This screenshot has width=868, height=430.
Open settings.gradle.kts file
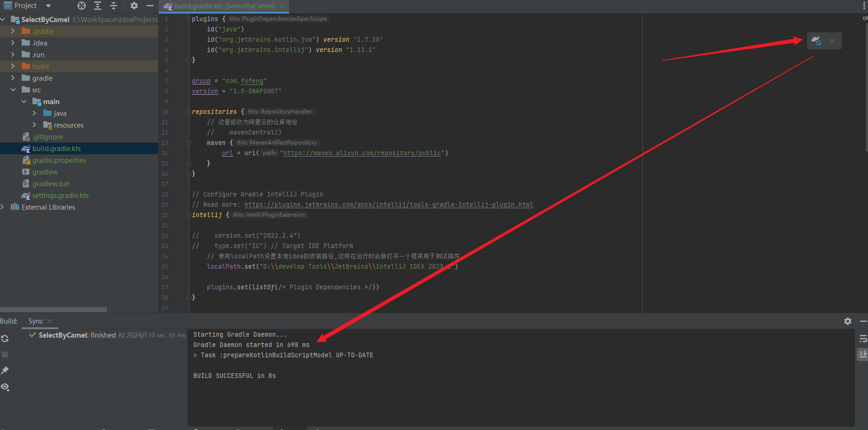pyautogui.click(x=60, y=195)
